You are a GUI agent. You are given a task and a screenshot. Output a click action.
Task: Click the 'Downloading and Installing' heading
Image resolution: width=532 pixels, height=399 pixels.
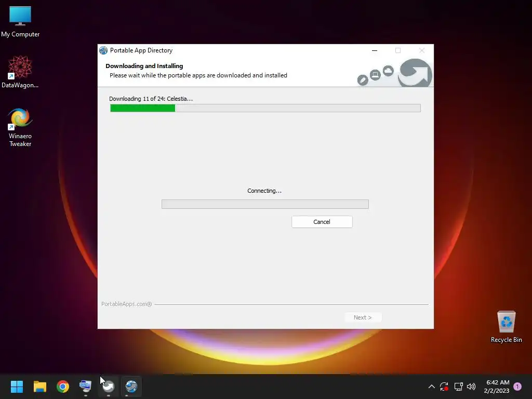[x=144, y=66]
